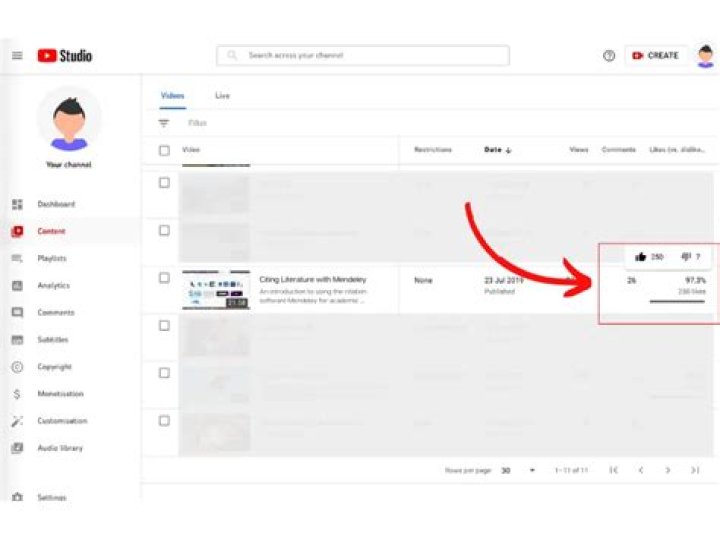Sort by the Date column arrow
720x539 pixels.
point(508,150)
